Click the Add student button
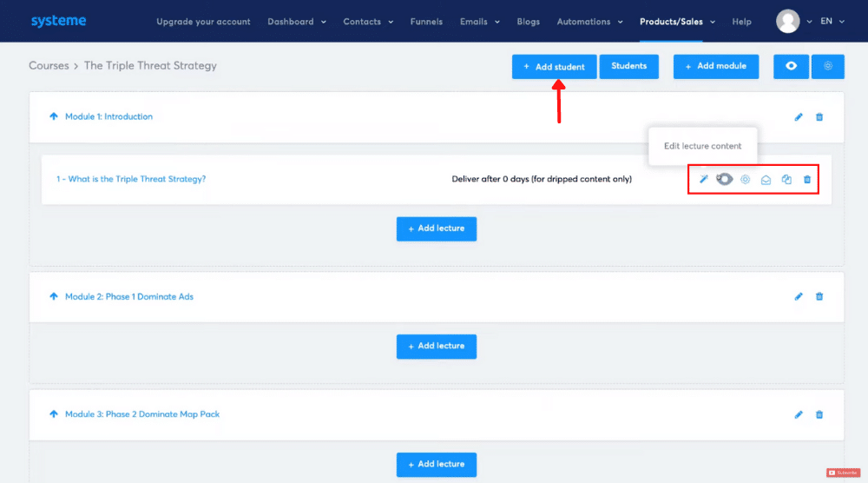This screenshot has height=483, width=868. [x=554, y=67]
